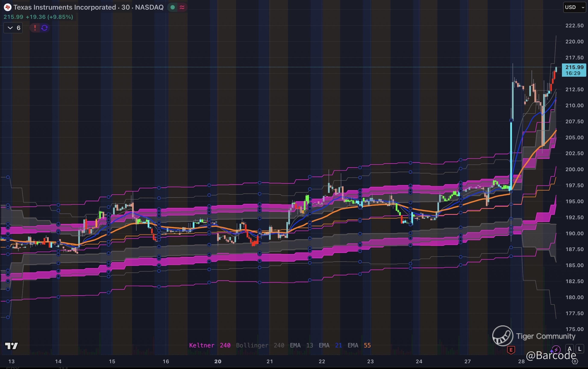Toggle log scale L button
This screenshot has height=369, width=588.
pos(580,349)
